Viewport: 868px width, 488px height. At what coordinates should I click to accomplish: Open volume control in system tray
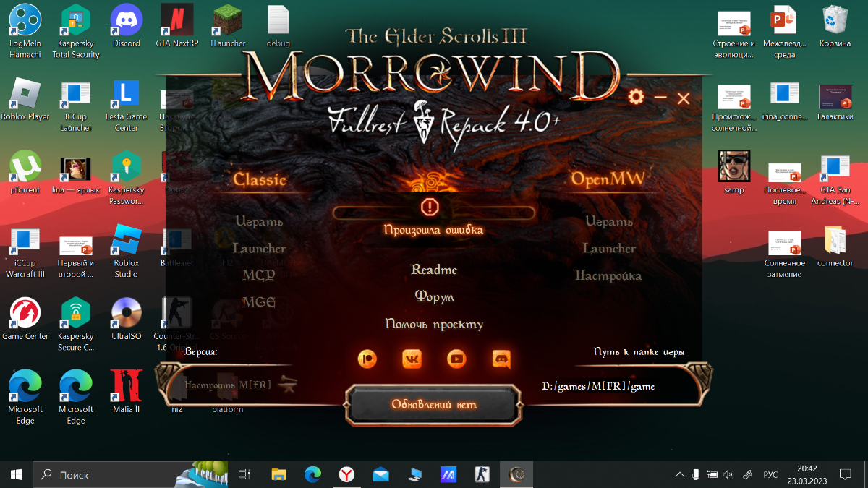point(728,474)
